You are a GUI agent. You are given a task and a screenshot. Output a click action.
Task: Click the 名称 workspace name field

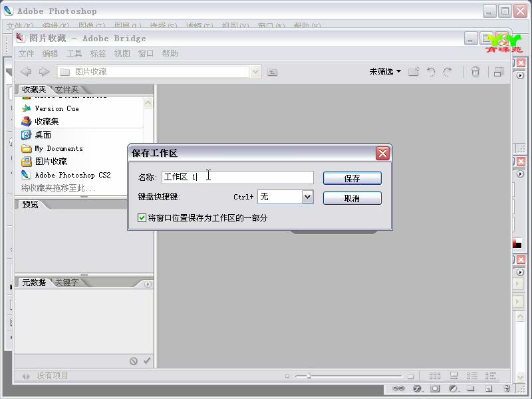coord(237,178)
